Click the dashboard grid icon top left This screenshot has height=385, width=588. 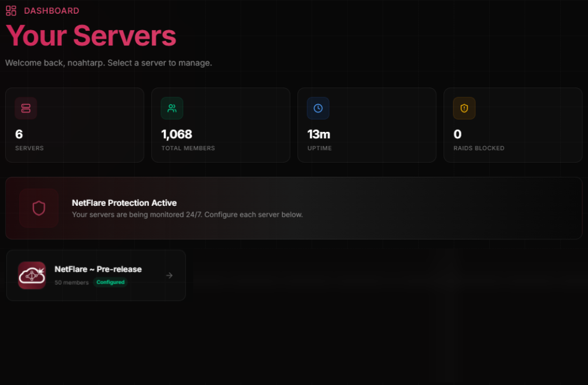(10, 10)
